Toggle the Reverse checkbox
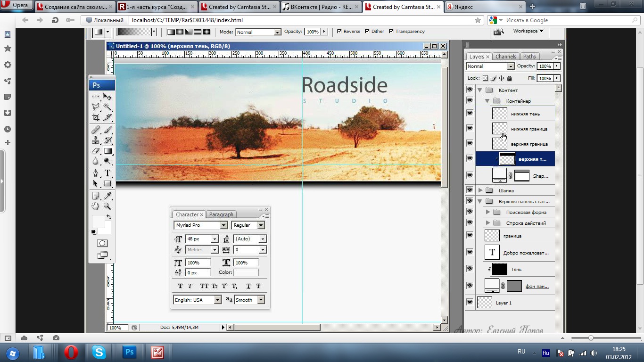Screen dimensions: 644x362 [x=339, y=32]
